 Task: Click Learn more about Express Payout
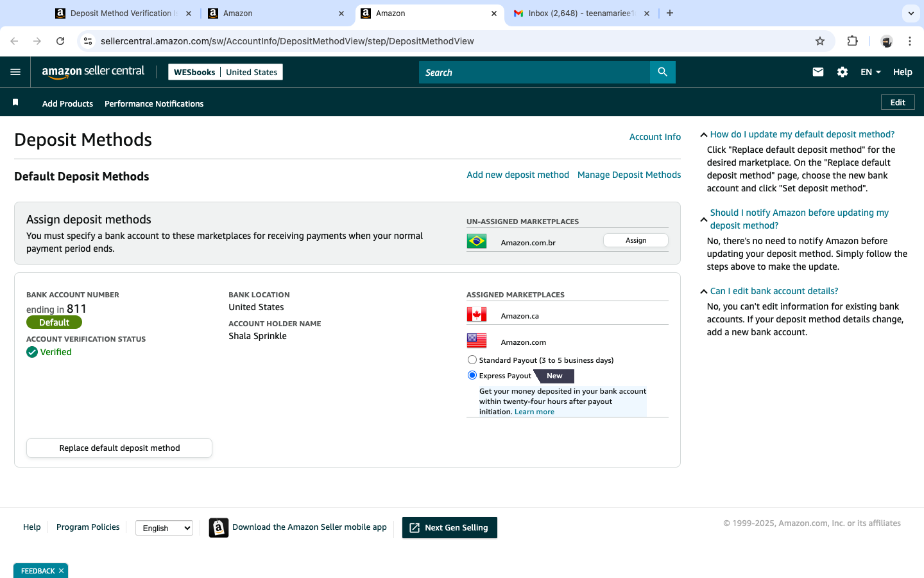pyautogui.click(x=534, y=412)
